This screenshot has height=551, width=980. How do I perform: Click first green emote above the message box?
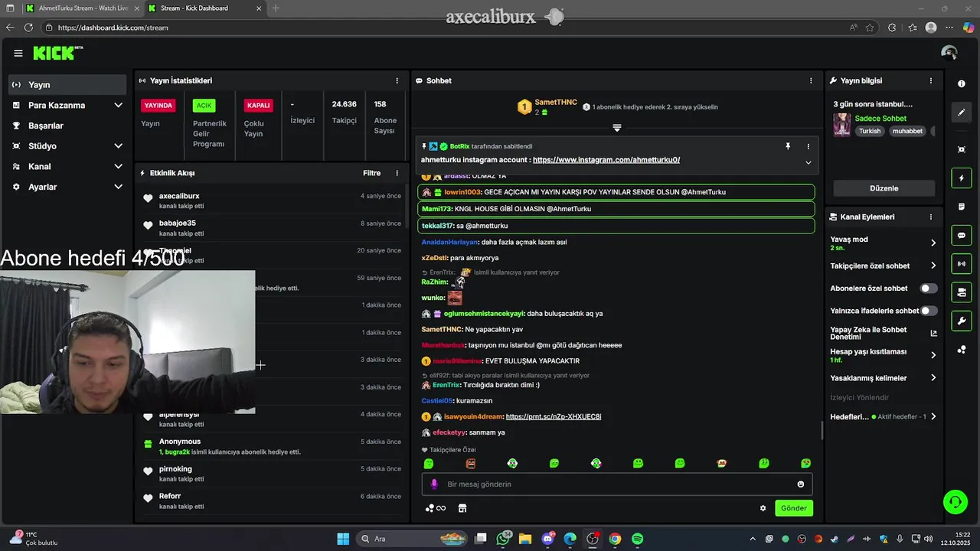pos(429,464)
